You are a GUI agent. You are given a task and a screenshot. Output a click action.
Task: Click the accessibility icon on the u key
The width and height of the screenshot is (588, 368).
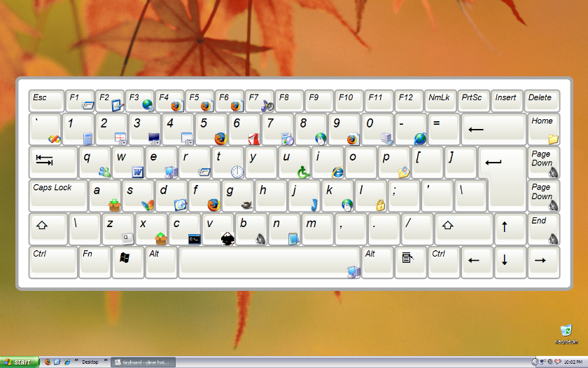[x=303, y=172]
